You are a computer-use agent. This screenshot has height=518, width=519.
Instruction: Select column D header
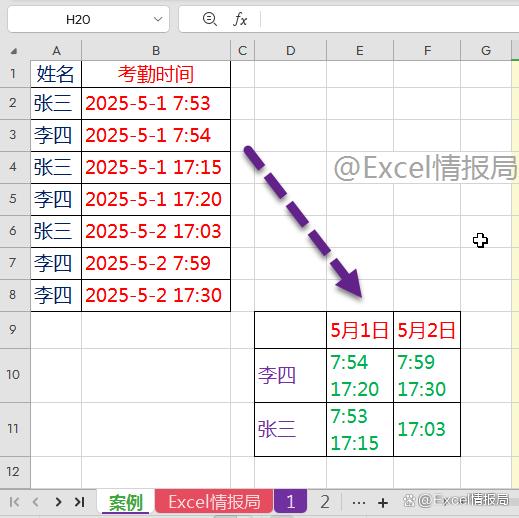[290, 51]
